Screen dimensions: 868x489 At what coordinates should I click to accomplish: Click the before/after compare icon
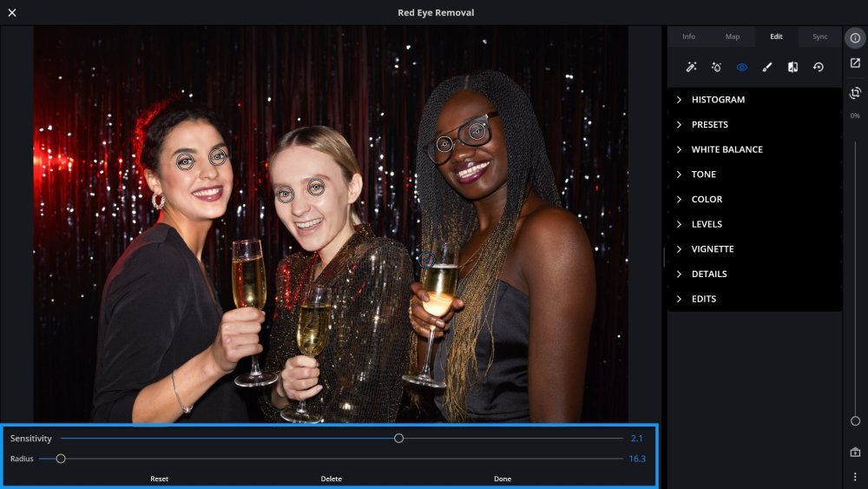792,67
